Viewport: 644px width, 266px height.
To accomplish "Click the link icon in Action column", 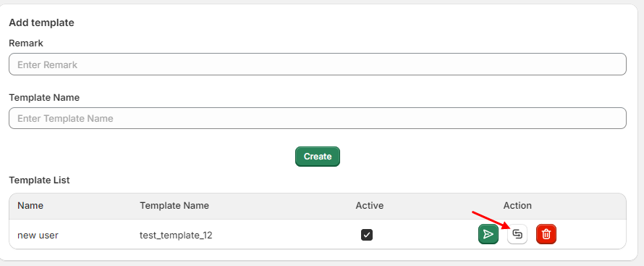I will pyautogui.click(x=517, y=234).
